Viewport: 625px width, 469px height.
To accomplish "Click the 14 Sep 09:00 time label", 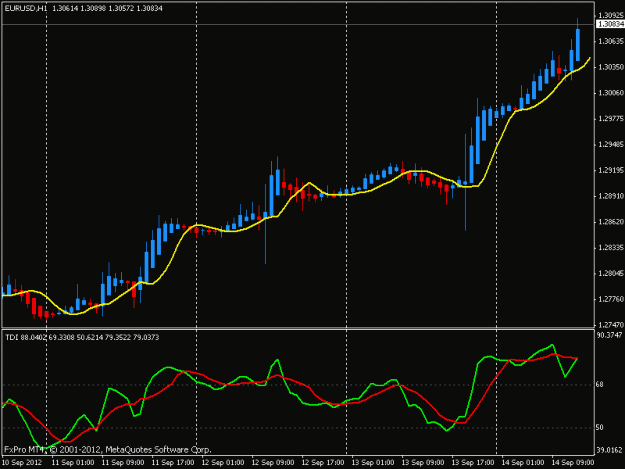I will coord(573,463).
